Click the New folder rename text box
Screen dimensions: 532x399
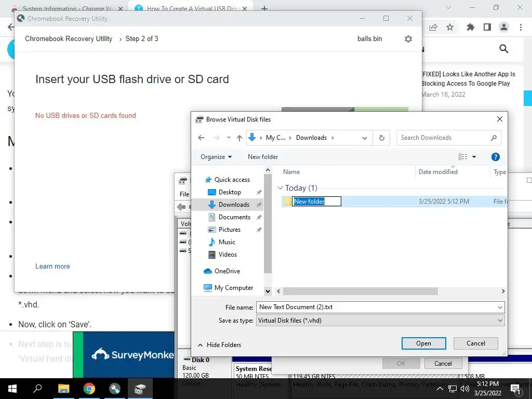pyautogui.click(x=316, y=201)
